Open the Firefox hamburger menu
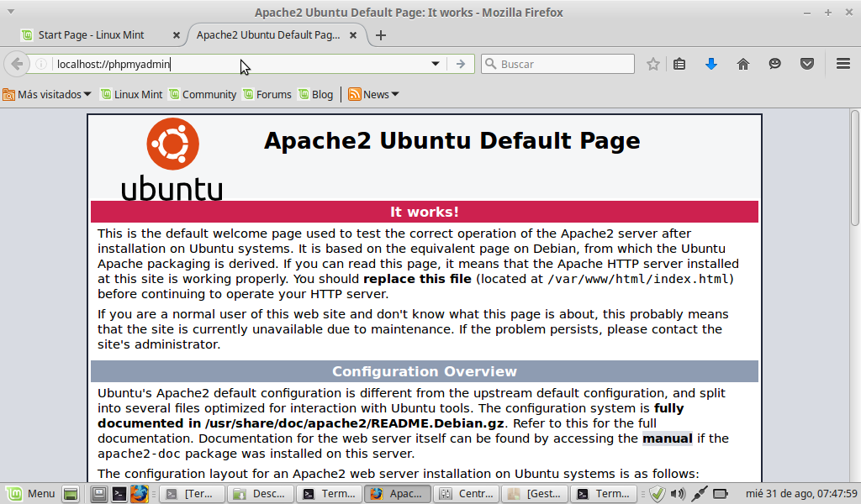Screen dimensions: 861x504 point(843,64)
